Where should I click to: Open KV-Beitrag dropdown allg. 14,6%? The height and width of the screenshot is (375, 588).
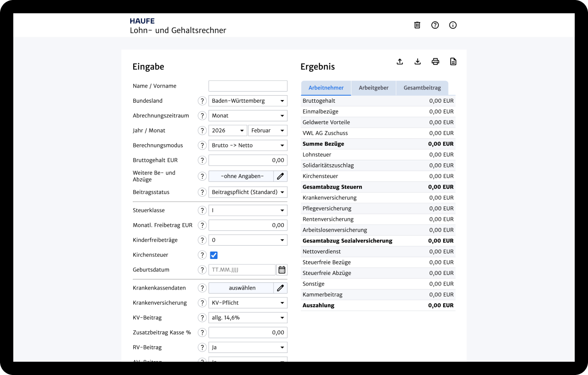(x=248, y=318)
